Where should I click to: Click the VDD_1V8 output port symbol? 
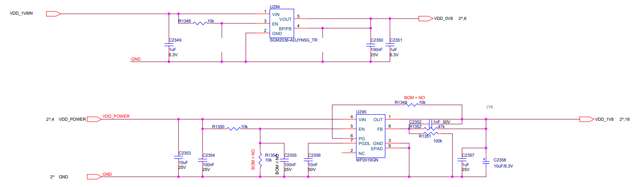point(586,119)
